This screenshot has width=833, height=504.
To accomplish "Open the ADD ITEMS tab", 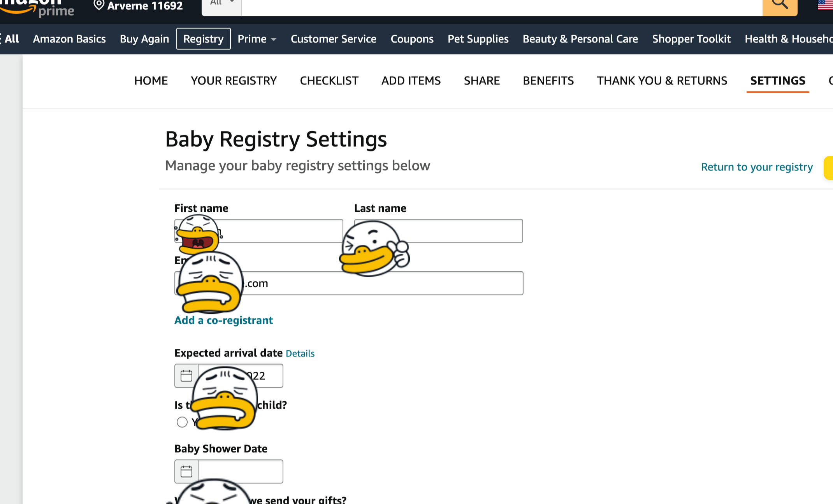I will click(411, 81).
